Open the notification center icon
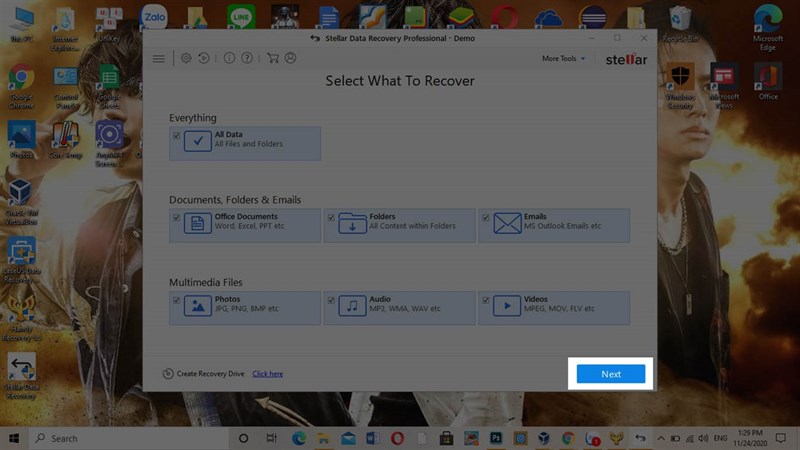This screenshot has height=450, width=800. [x=781, y=438]
